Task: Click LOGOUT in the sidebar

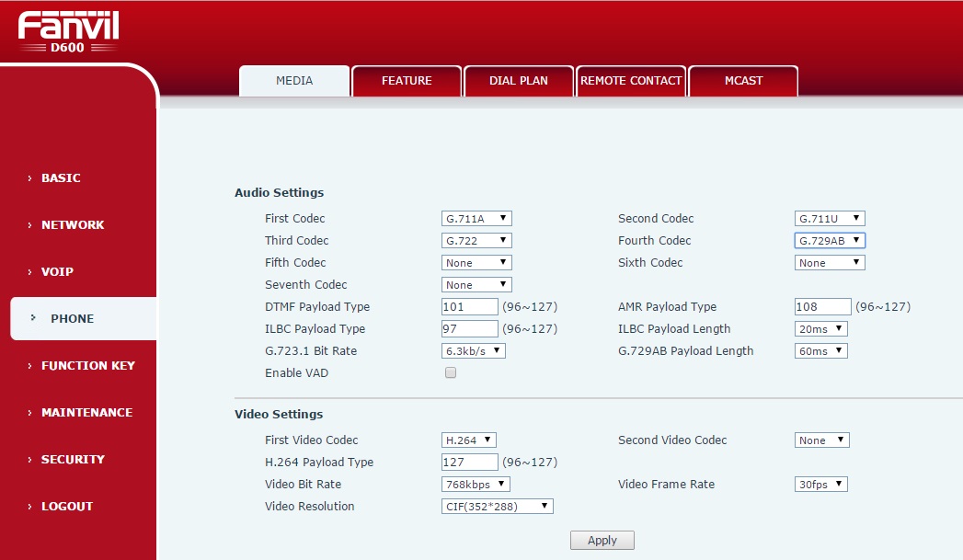Action: tap(66, 507)
